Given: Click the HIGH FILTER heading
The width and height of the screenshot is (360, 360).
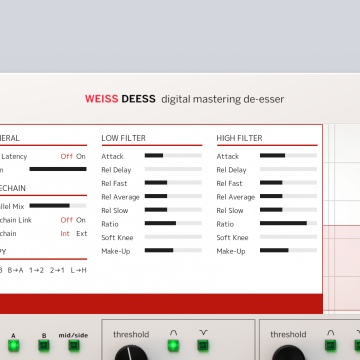Looking at the screenshot, I should click(239, 138).
